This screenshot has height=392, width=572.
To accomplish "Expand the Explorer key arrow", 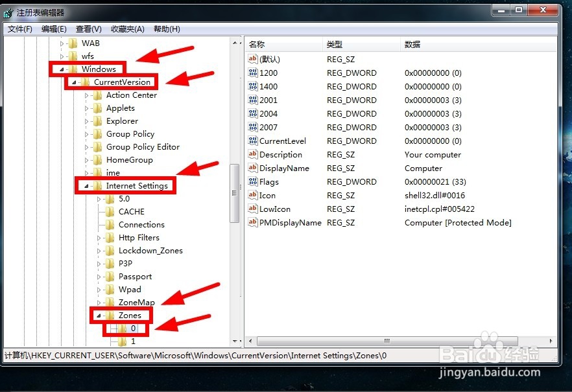I will pos(86,121).
